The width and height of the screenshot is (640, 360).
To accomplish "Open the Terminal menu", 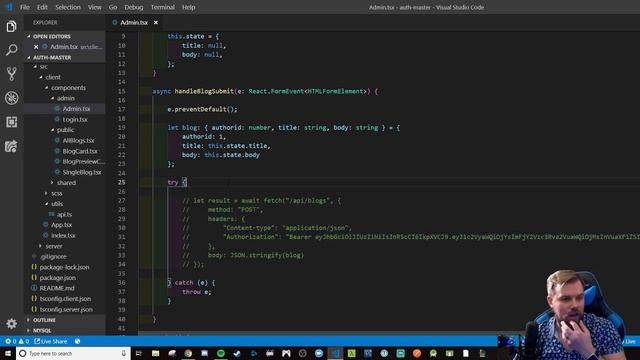I will (162, 7).
